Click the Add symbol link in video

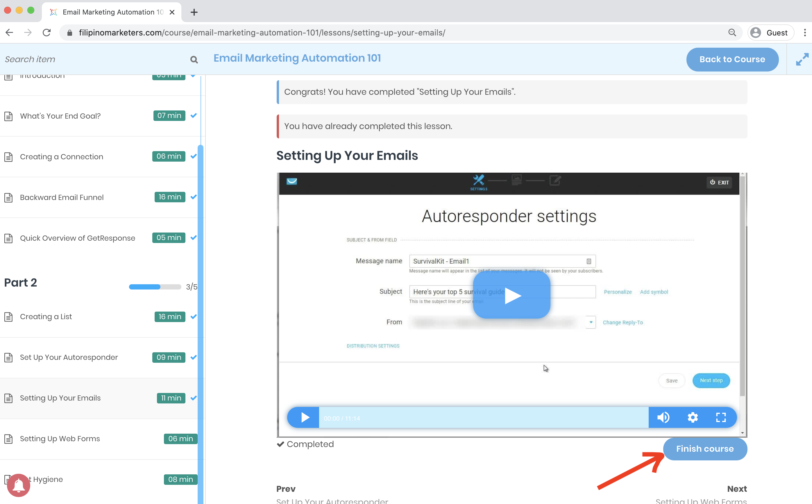coord(654,292)
